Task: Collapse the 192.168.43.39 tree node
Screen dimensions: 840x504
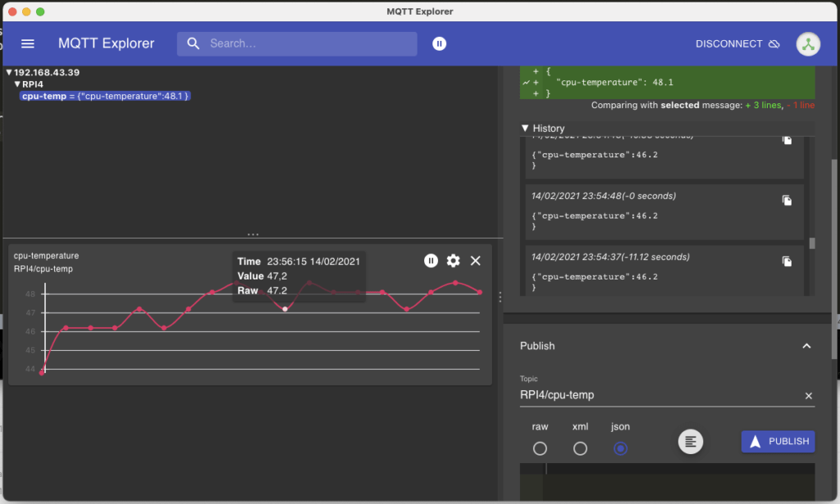Action: click(x=8, y=72)
